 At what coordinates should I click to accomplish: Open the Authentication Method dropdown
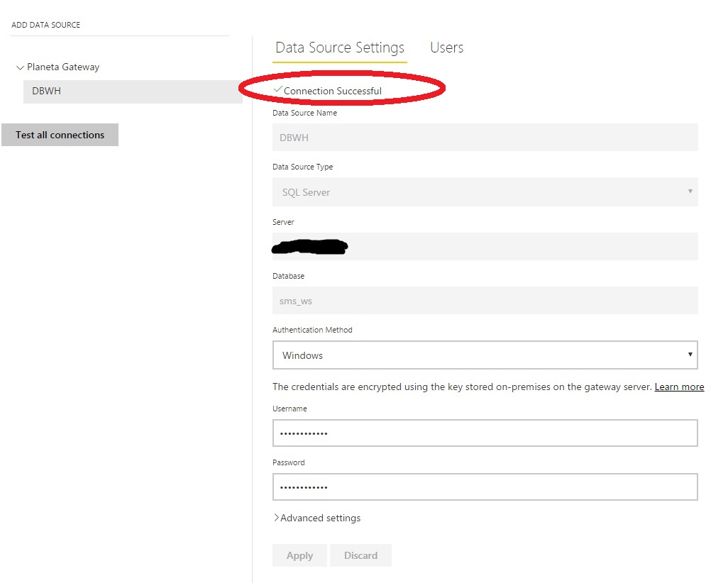[x=485, y=355]
